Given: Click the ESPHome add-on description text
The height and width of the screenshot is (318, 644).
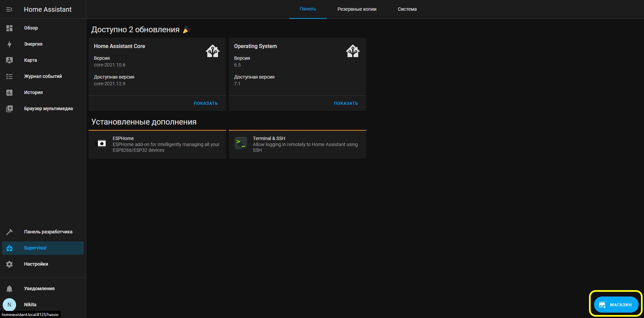Looking at the screenshot, I should [166, 147].
